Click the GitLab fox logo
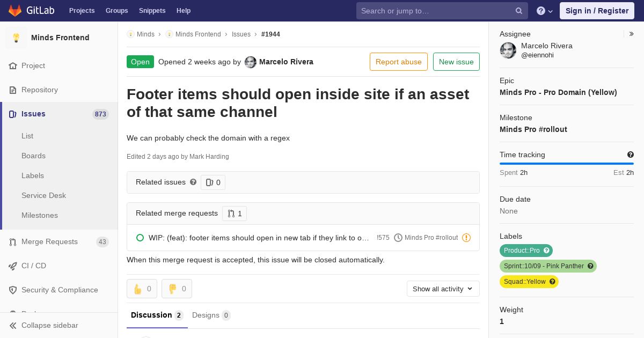Image resolution: width=644 pixels, height=338 pixels. [x=15, y=11]
